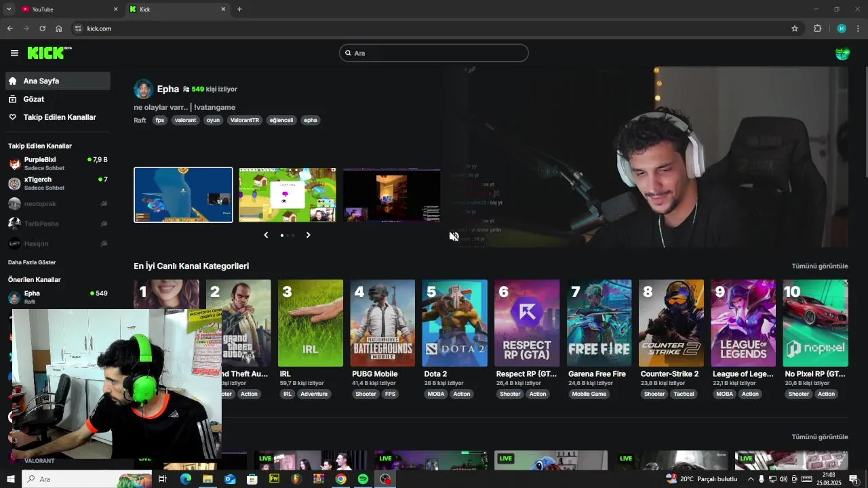Open IRL category card
This screenshot has height=488, width=868.
[311, 323]
